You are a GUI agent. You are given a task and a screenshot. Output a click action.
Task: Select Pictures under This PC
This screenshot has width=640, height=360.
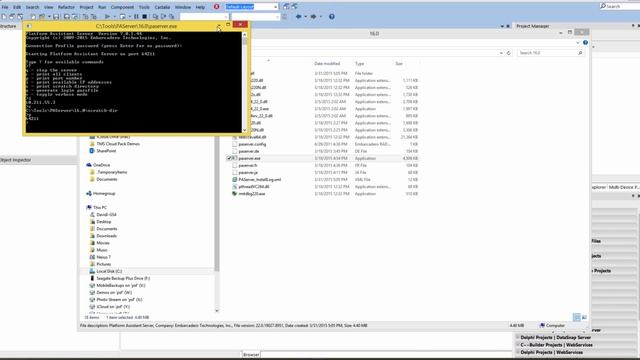104,264
